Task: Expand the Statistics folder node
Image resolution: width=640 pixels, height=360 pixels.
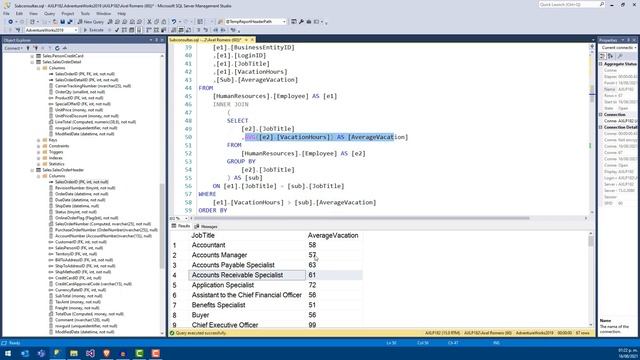Action: [38, 164]
